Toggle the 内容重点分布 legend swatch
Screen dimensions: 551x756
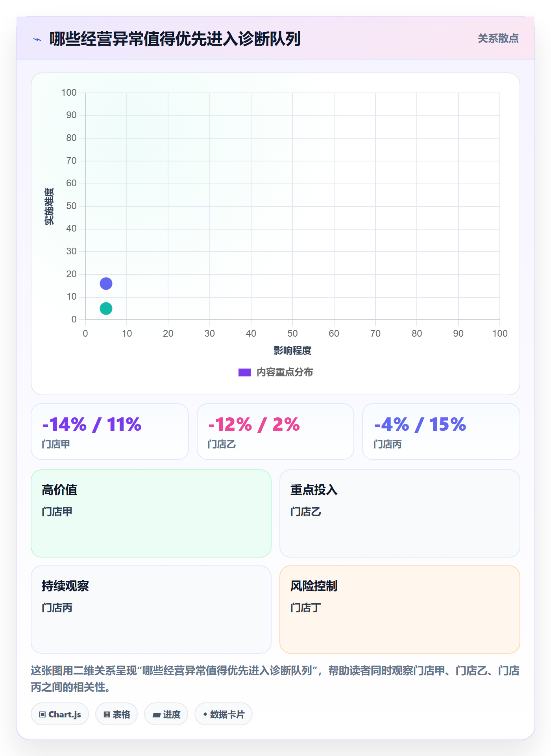(244, 372)
